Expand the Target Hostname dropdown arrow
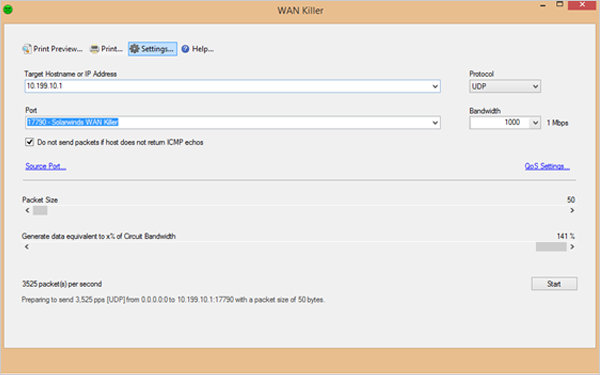The height and width of the screenshot is (375, 600). (435, 86)
